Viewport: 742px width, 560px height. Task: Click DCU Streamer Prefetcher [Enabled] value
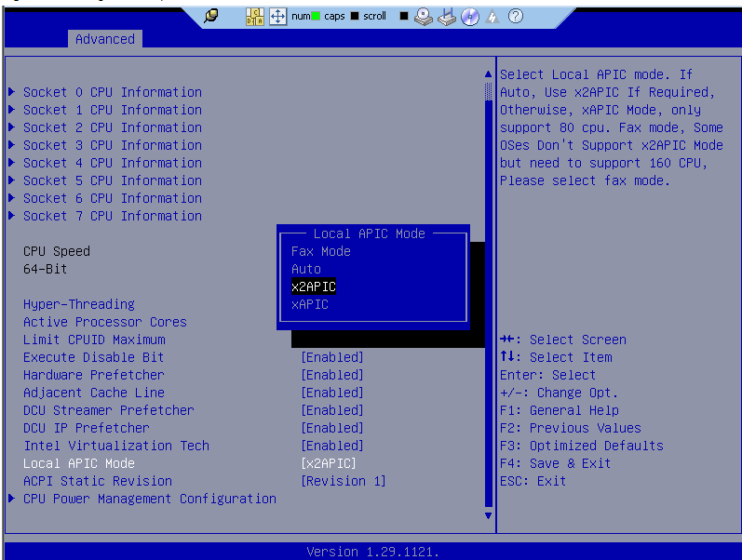(x=332, y=410)
